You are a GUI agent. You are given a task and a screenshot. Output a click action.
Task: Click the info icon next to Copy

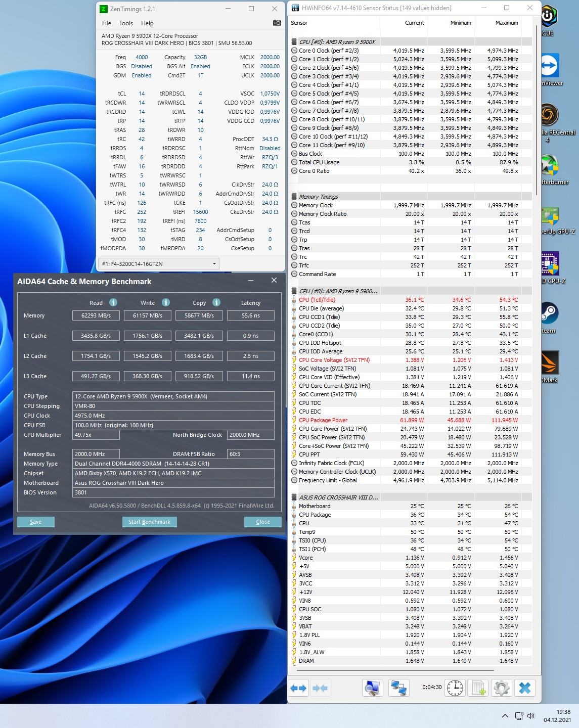coord(216,302)
